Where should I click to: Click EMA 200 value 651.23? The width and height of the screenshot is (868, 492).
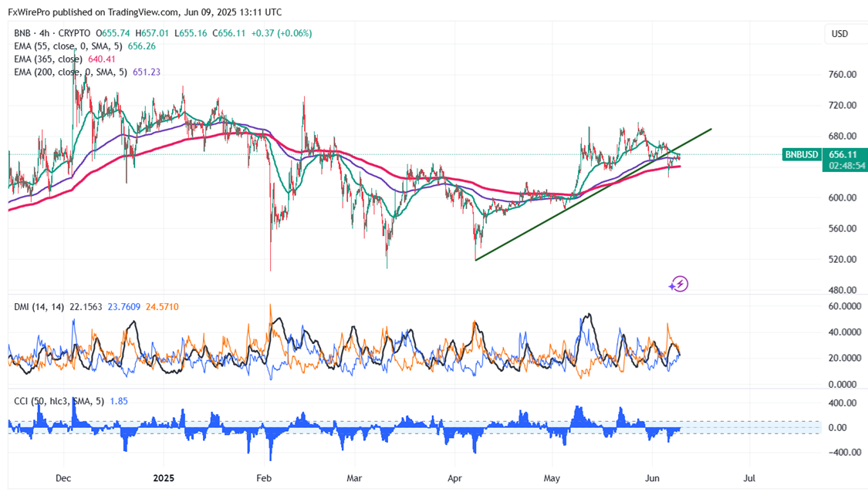[147, 72]
